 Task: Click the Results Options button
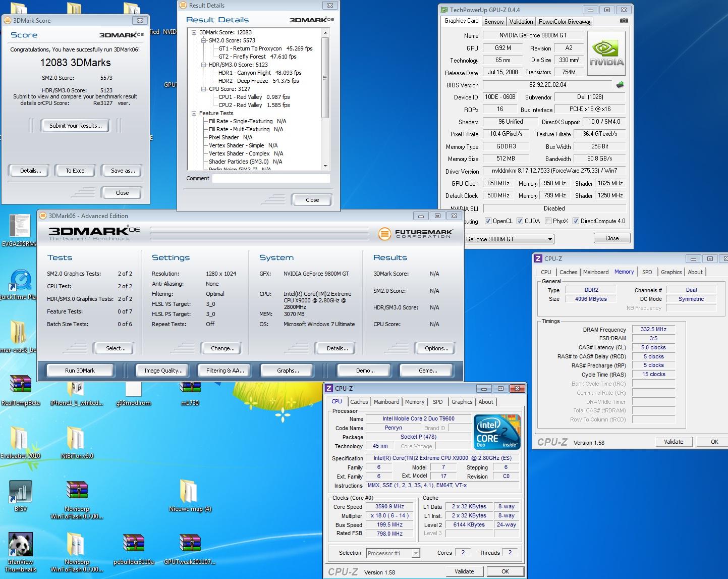(x=436, y=348)
